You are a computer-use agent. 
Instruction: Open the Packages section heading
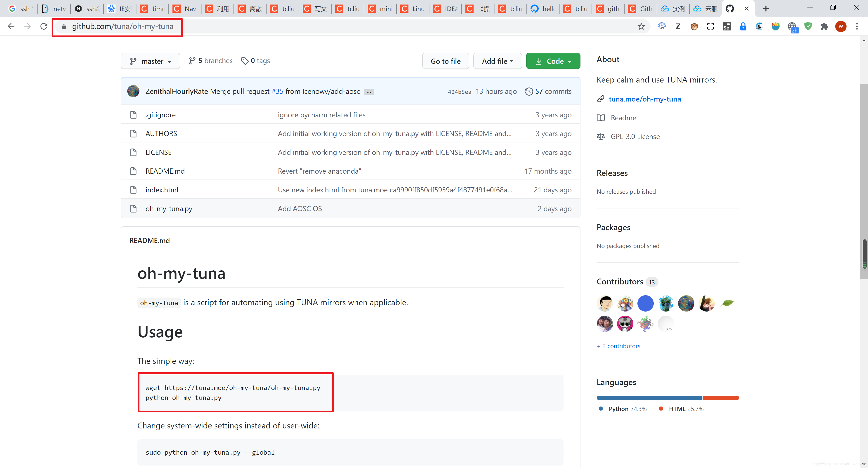coord(613,227)
